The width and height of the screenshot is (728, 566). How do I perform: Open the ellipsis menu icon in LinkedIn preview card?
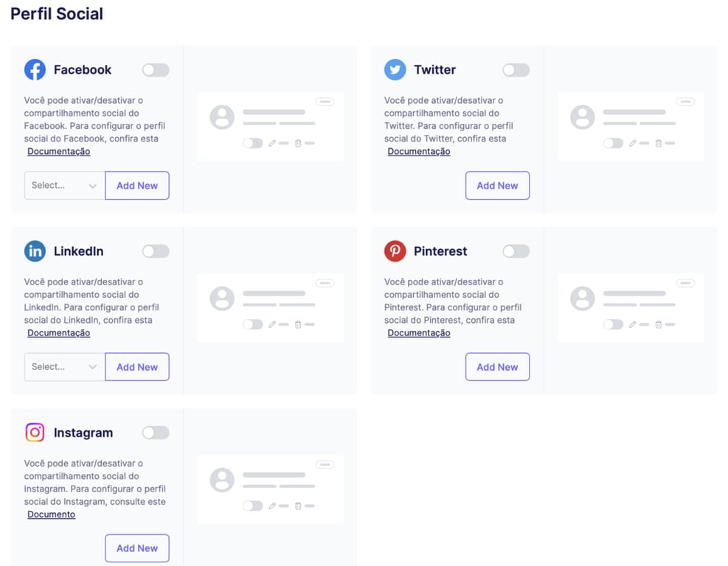point(325,283)
